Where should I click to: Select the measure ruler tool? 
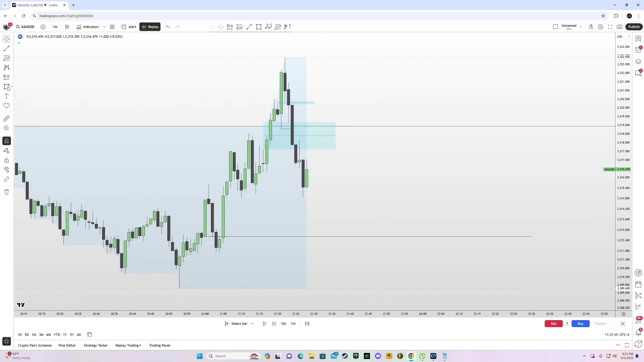(x=6, y=118)
